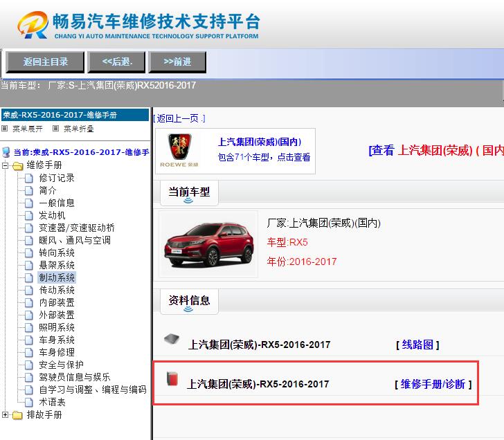Collapse the 维修手册 tree folder

(x=5, y=166)
